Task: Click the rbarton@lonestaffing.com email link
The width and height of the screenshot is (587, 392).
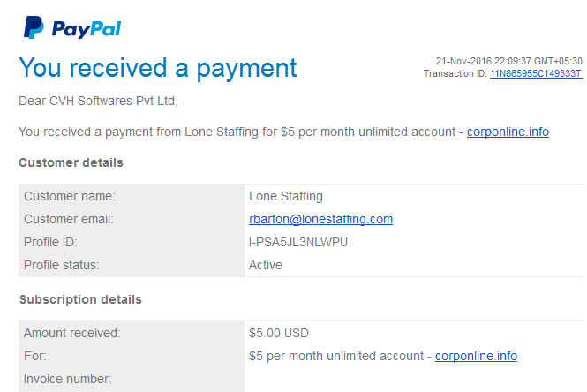Action: 320,219
